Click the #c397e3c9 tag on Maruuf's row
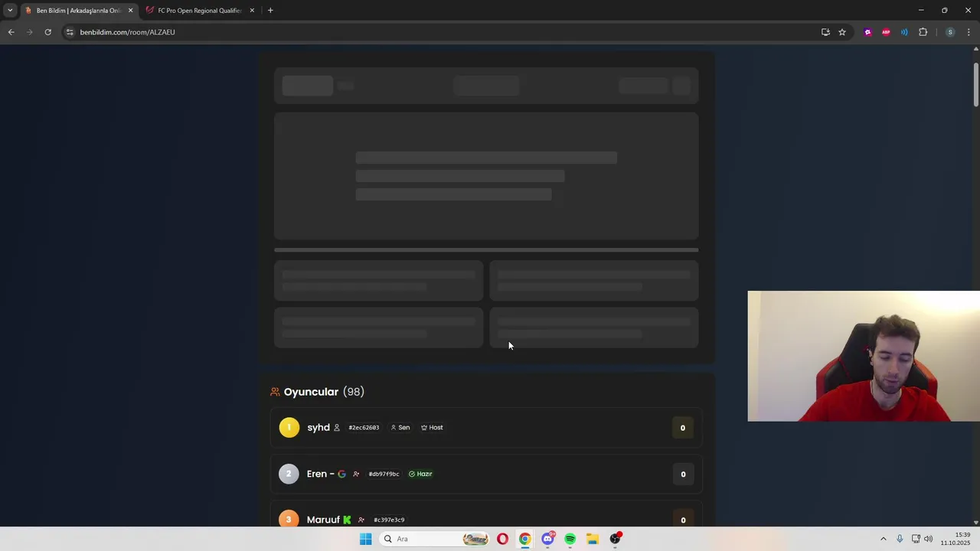This screenshot has width=980, height=551. click(x=389, y=520)
